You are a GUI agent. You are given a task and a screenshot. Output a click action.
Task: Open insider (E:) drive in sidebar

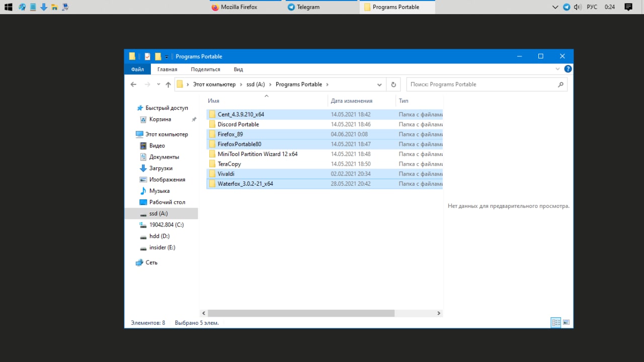(x=157, y=248)
